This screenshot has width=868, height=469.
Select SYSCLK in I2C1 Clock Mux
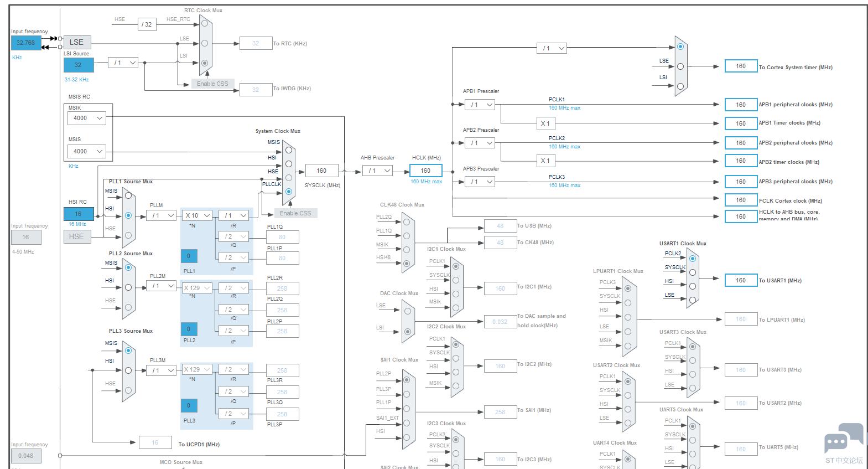(x=456, y=280)
